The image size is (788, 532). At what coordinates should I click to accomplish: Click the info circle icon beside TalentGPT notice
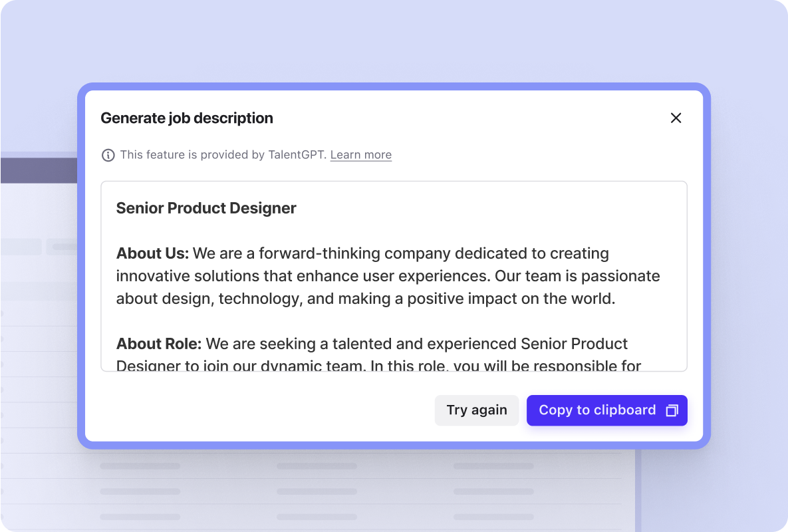click(108, 155)
